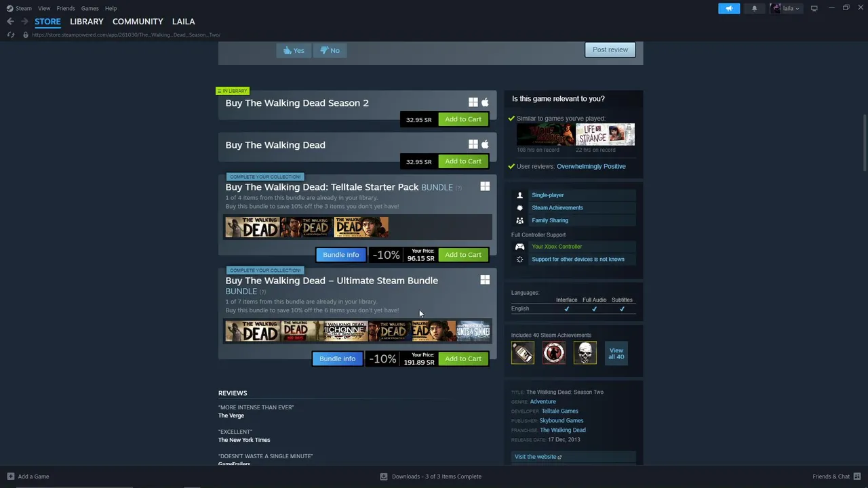Click the announcements megaphone icon
The width and height of the screenshot is (868, 488).
729,8
